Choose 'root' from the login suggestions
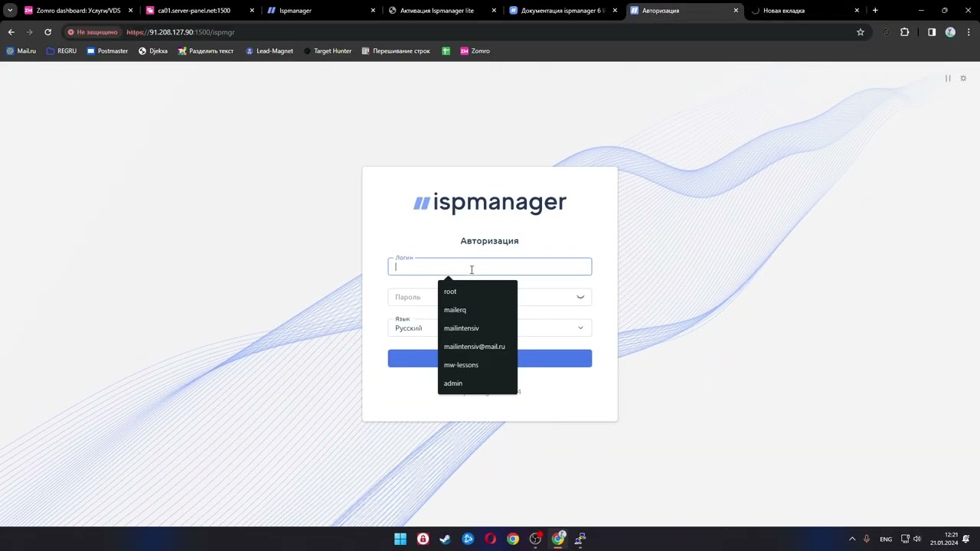980x551 pixels. coord(478,292)
